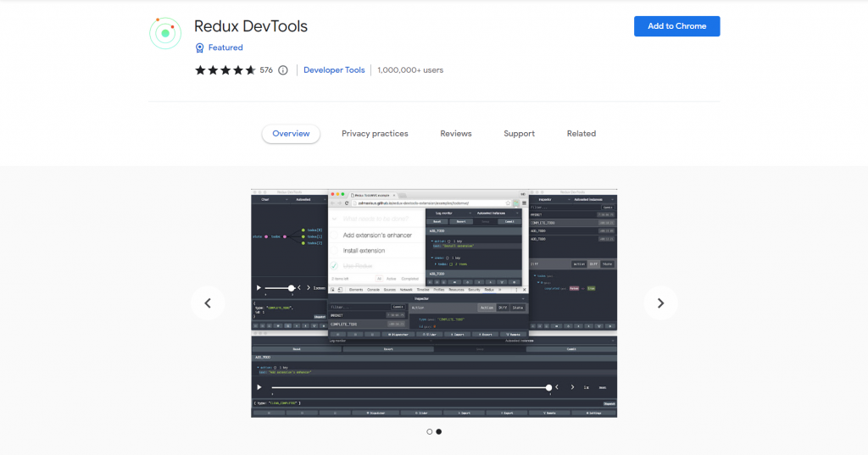Select the Overview tab

291,133
